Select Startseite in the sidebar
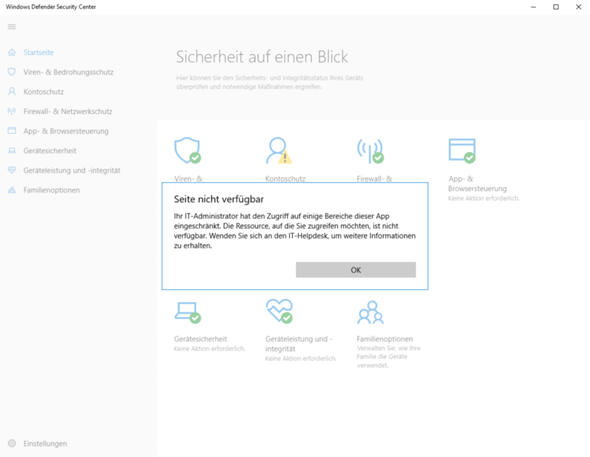 pos(38,52)
